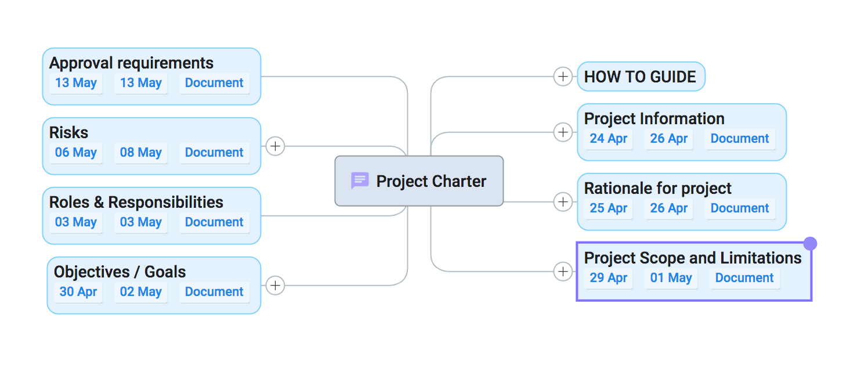Expand the Rationale for project branch
Viewport: 868px width, 368px height.
tap(563, 201)
